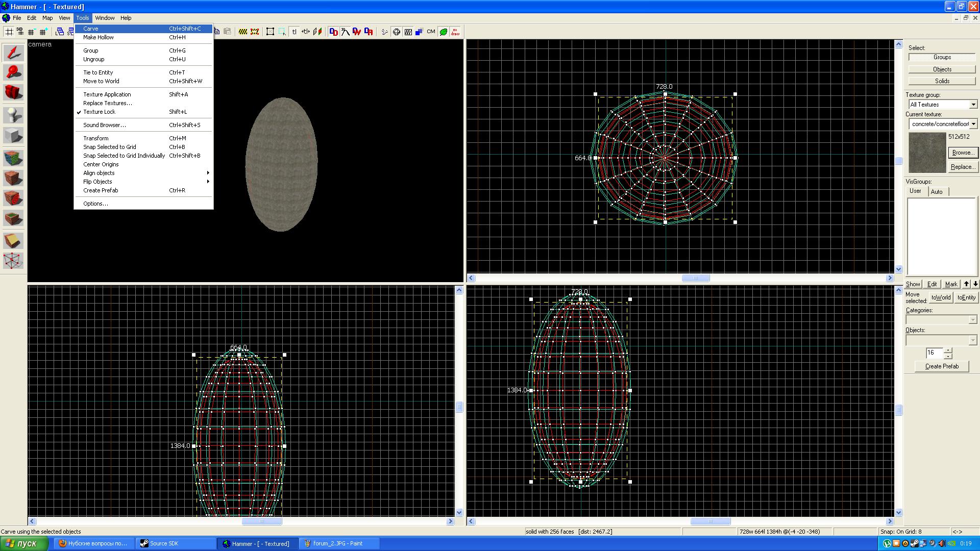
Task: Switch to the Auto VisGroups tab
Action: (x=937, y=192)
